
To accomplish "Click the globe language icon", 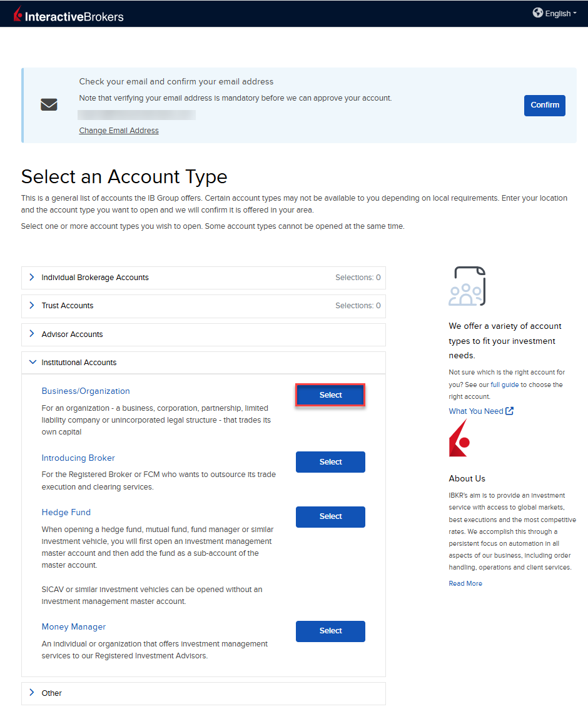I will point(538,13).
